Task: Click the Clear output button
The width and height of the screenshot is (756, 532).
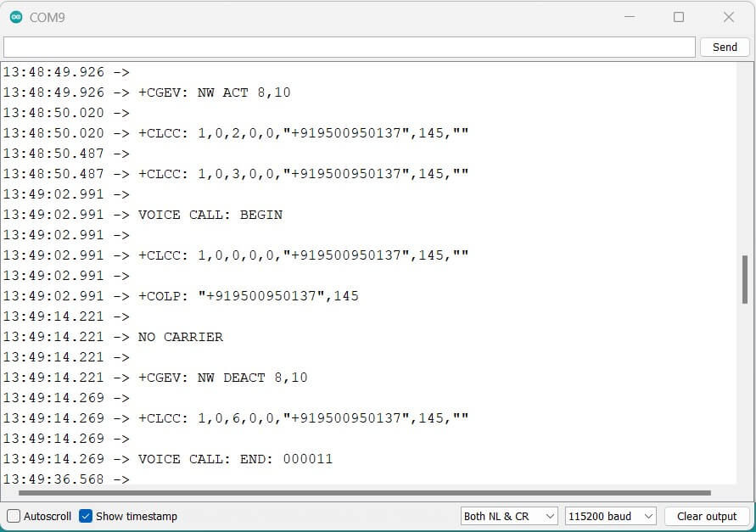Action: point(706,516)
